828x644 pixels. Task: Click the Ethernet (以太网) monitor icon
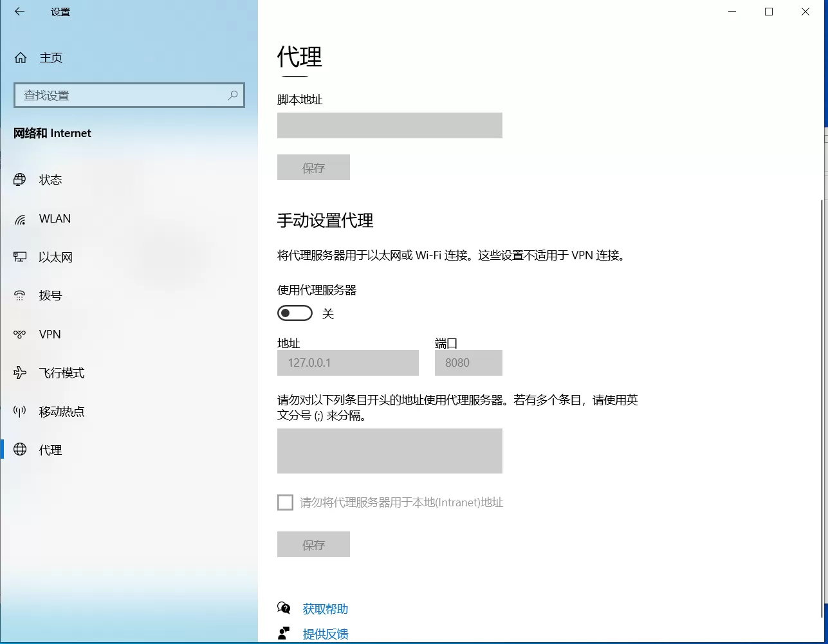click(20, 257)
